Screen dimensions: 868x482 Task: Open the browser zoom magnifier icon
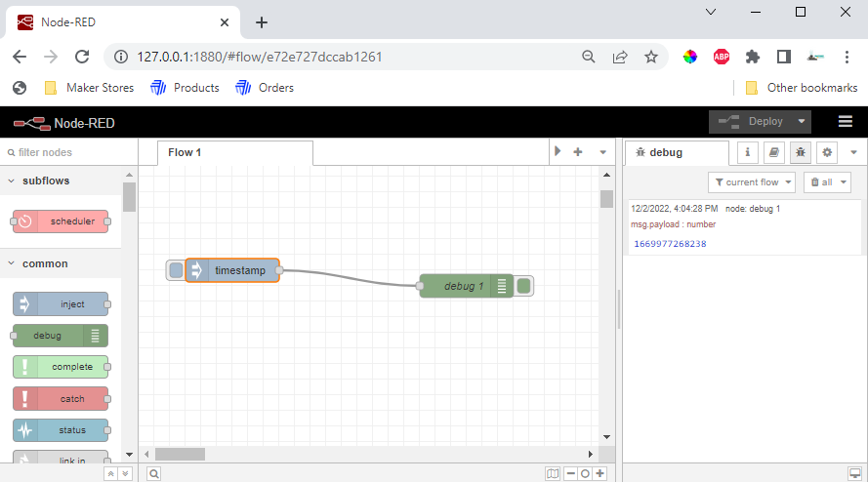[589, 57]
